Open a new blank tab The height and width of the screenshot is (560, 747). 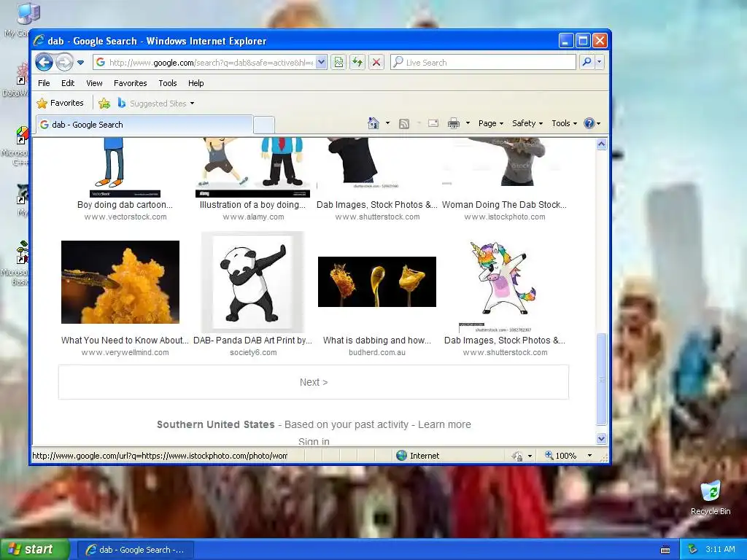pyautogui.click(x=263, y=125)
